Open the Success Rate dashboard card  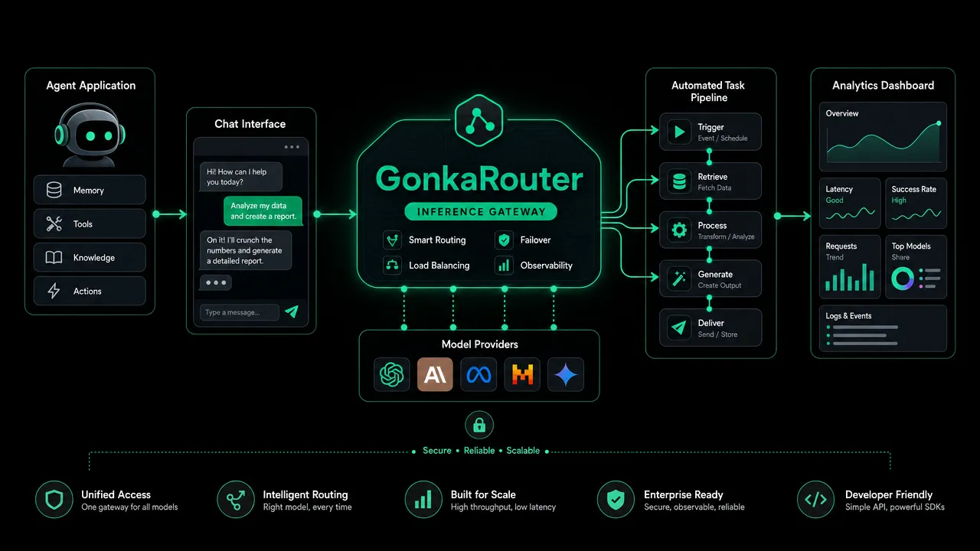pyautogui.click(x=916, y=203)
